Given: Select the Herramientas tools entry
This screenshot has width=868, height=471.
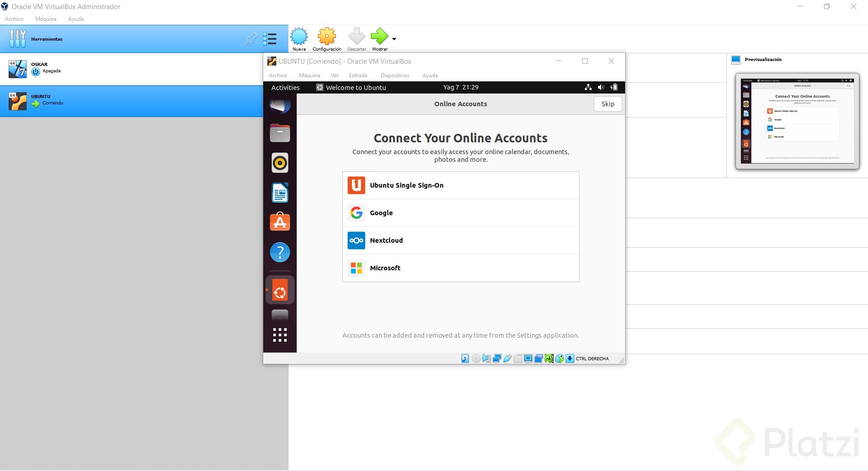Looking at the screenshot, I should tap(144, 39).
